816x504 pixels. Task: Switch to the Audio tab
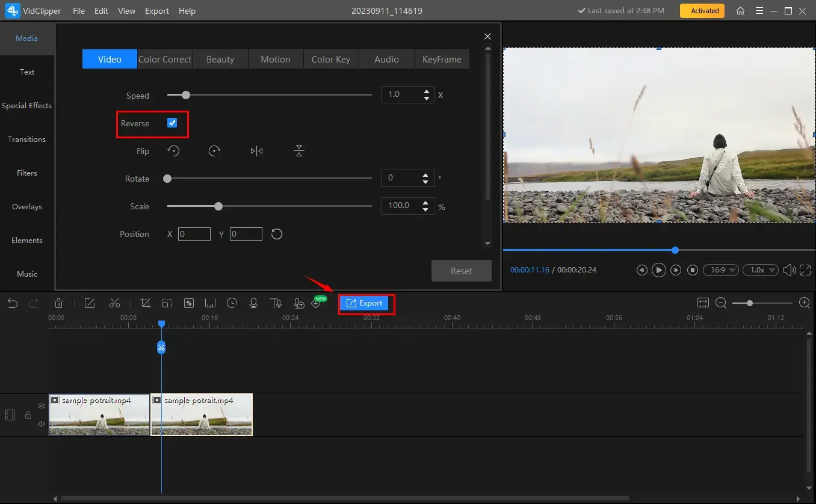click(386, 59)
